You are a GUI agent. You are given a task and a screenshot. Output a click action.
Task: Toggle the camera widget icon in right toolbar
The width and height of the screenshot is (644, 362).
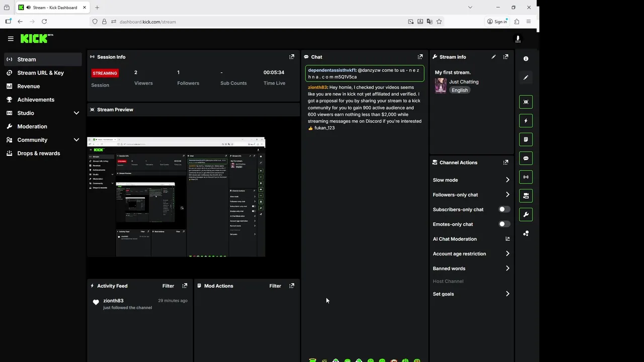pos(526,196)
